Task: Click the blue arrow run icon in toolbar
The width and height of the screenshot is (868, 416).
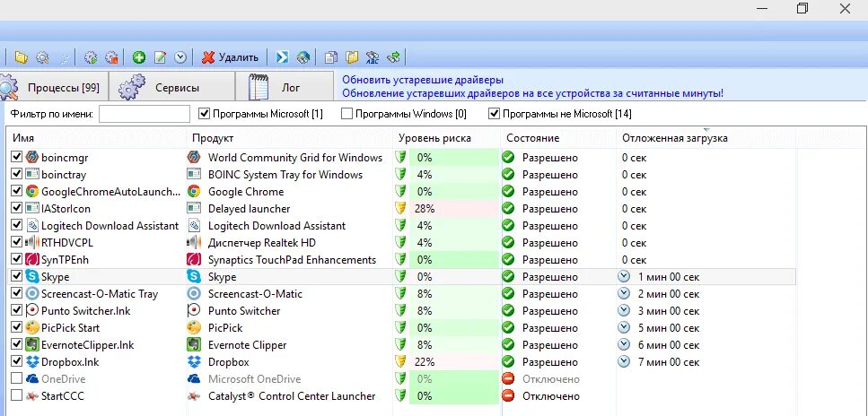Action: coord(283,57)
